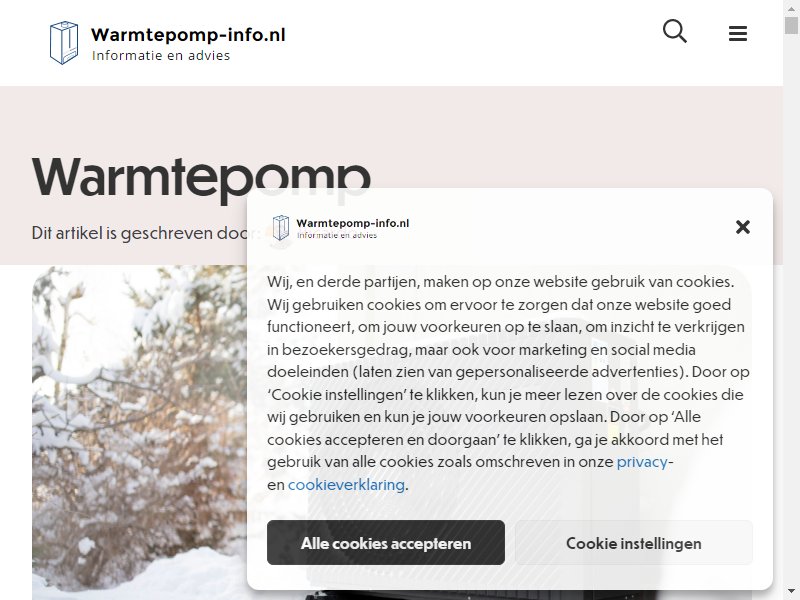This screenshot has width=800, height=600.
Task: Click the vertical scrollbar thumb
Action: 791,25
